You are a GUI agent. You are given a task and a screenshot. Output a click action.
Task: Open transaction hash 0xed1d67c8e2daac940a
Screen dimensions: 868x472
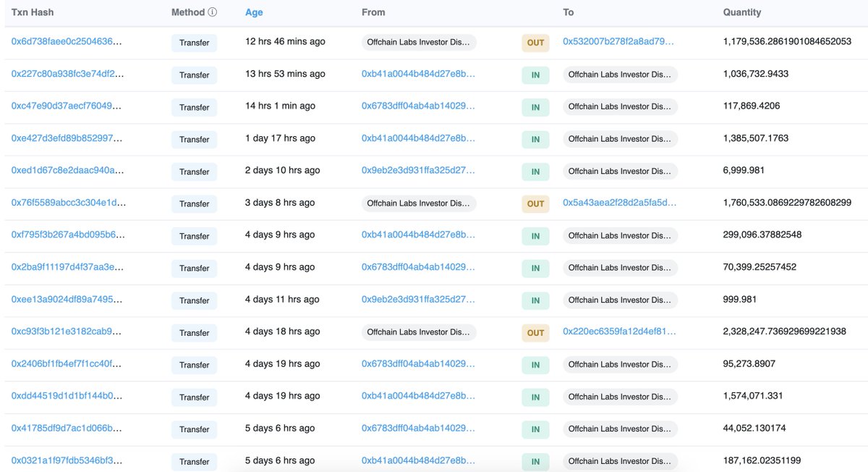pyautogui.click(x=67, y=170)
